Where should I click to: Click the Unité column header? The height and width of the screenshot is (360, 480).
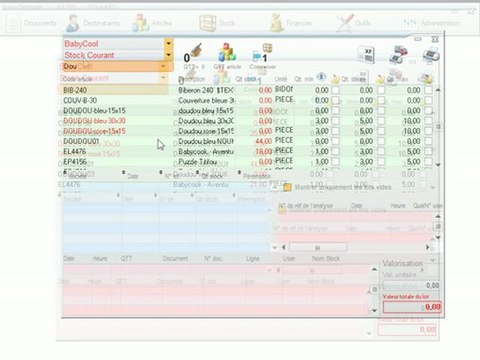(x=281, y=79)
